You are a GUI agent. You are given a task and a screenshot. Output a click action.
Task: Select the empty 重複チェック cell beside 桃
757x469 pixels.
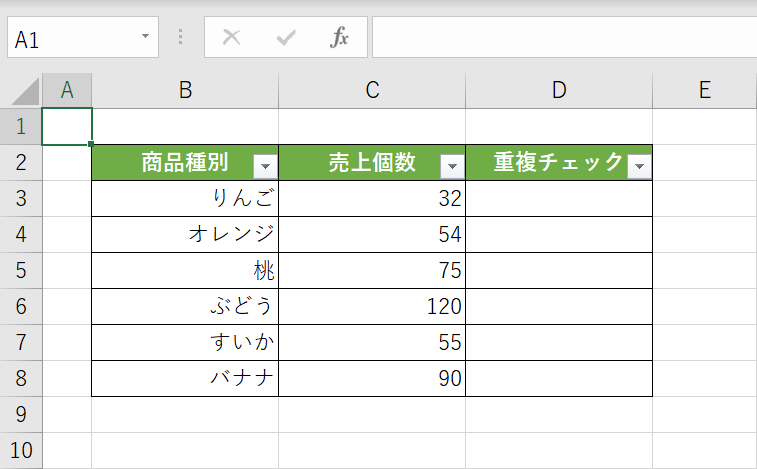tap(559, 270)
